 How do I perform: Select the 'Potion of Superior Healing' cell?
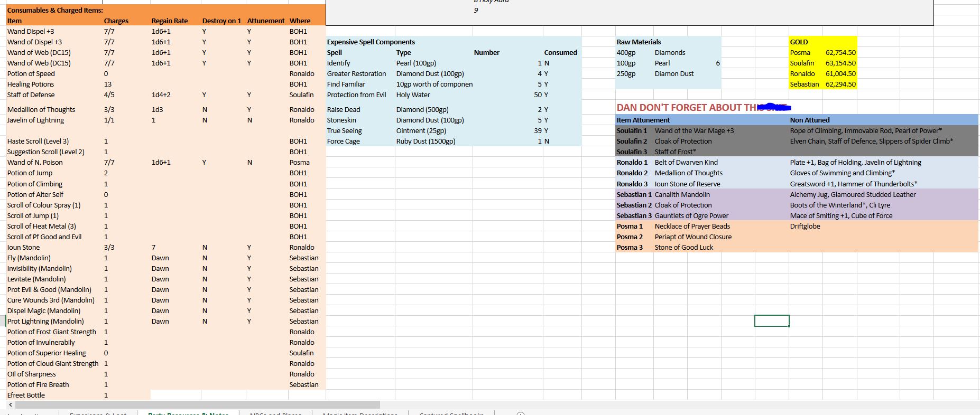[47, 353]
